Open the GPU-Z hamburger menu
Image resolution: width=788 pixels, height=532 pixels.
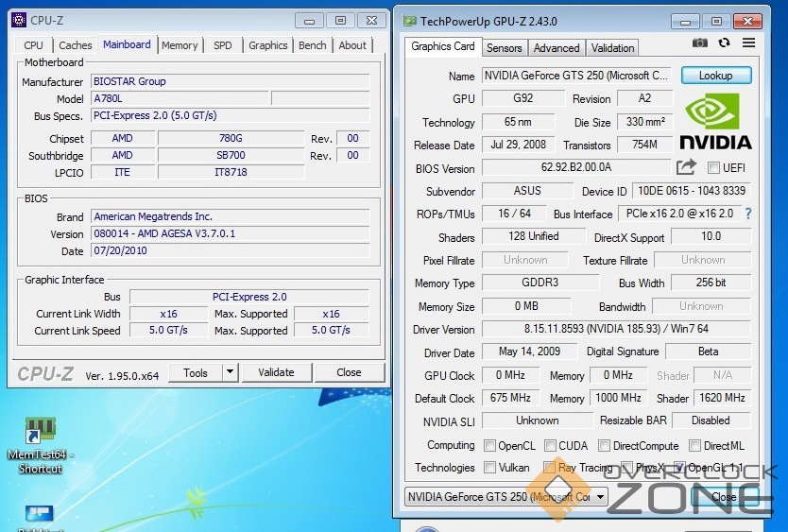748,43
